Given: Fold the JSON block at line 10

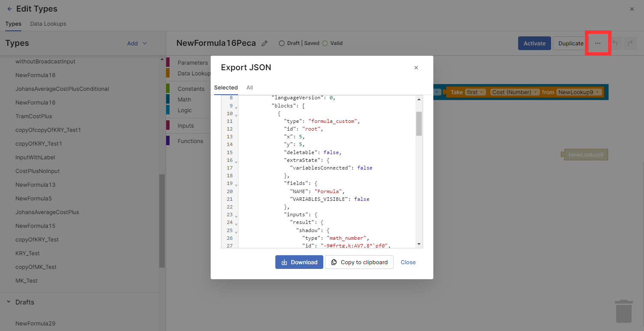Looking at the screenshot, I should pyautogui.click(x=236, y=114).
